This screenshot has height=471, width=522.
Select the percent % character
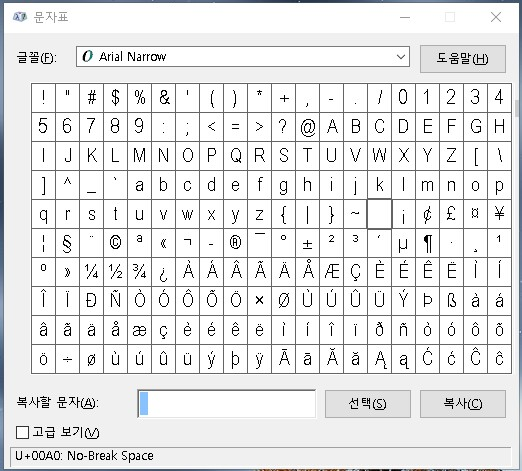pyautogui.click(x=139, y=98)
